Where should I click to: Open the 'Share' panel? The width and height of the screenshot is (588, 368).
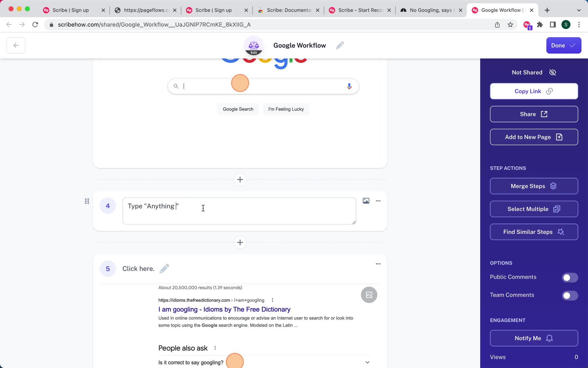533,114
